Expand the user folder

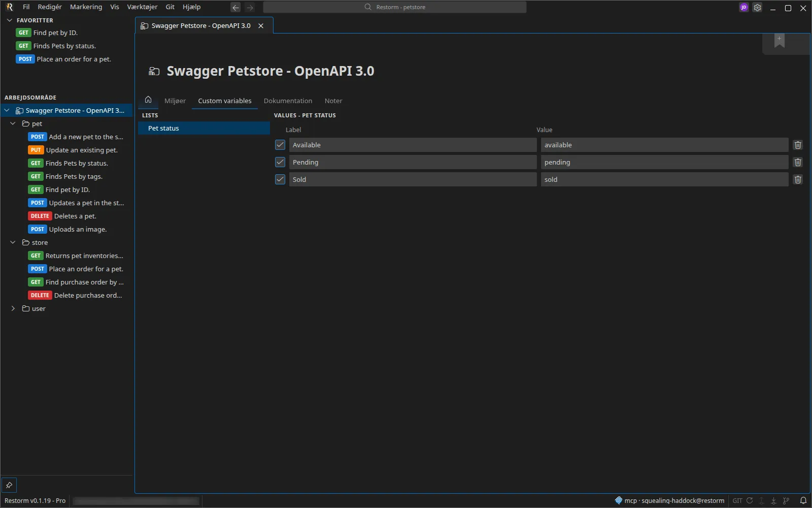13,308
